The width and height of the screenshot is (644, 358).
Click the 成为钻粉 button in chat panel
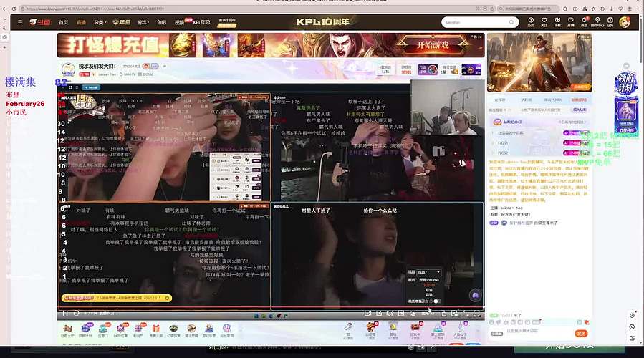click(580, 110)
